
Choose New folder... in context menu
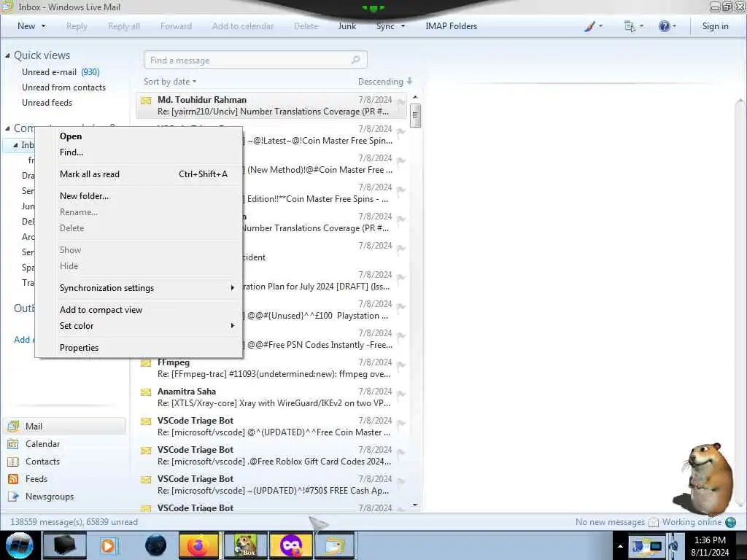[85, 195]
